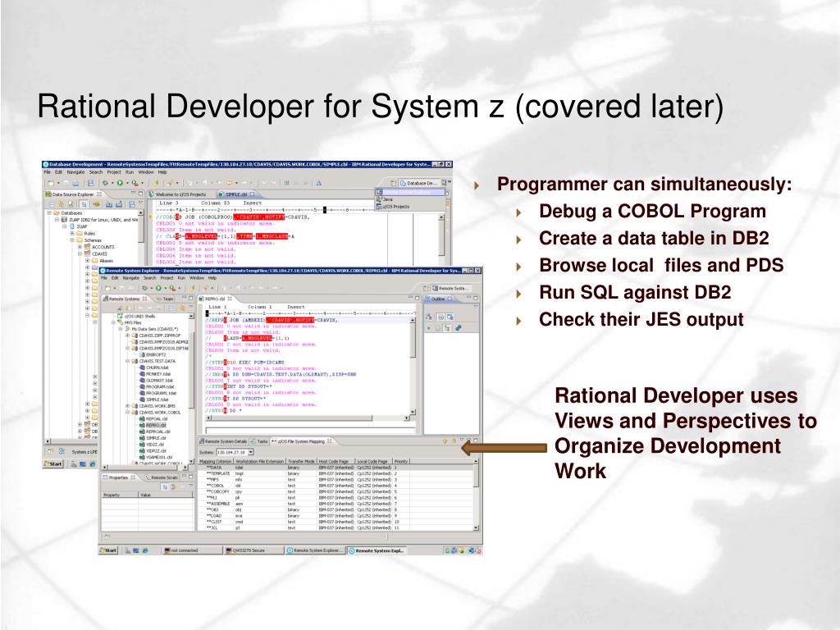
Task: Click command input field below REPRO.cbl editor
Action: tap(311, 430)
